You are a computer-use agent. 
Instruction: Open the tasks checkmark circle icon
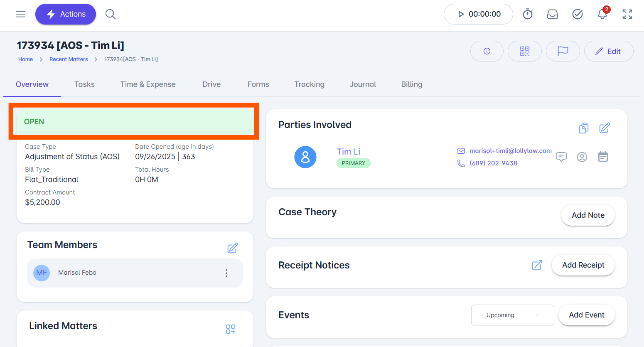[x=578, y=14]
